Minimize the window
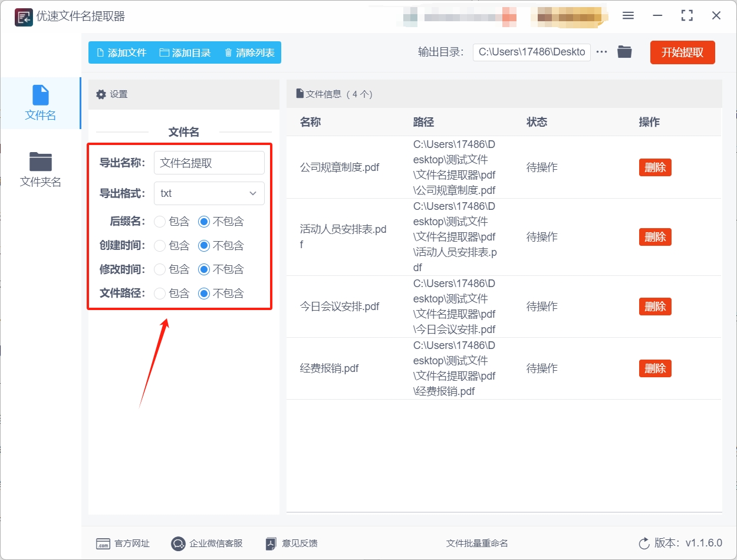This screenshot has width=737, height=560. [657, 16]
